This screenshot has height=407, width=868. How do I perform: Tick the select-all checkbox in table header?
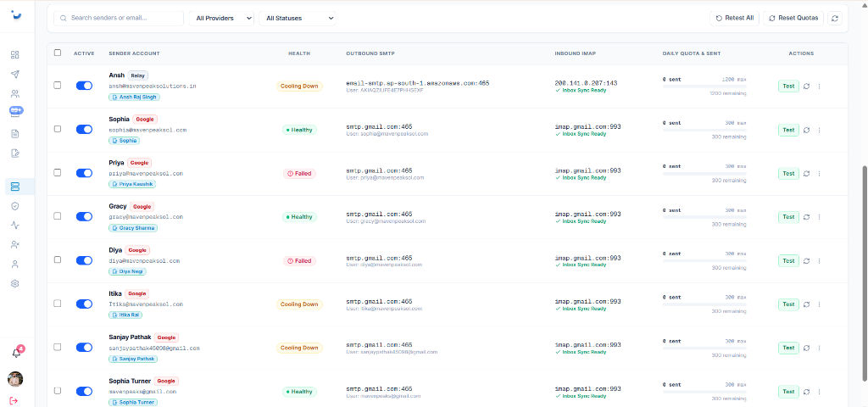[x=58, y=53]
